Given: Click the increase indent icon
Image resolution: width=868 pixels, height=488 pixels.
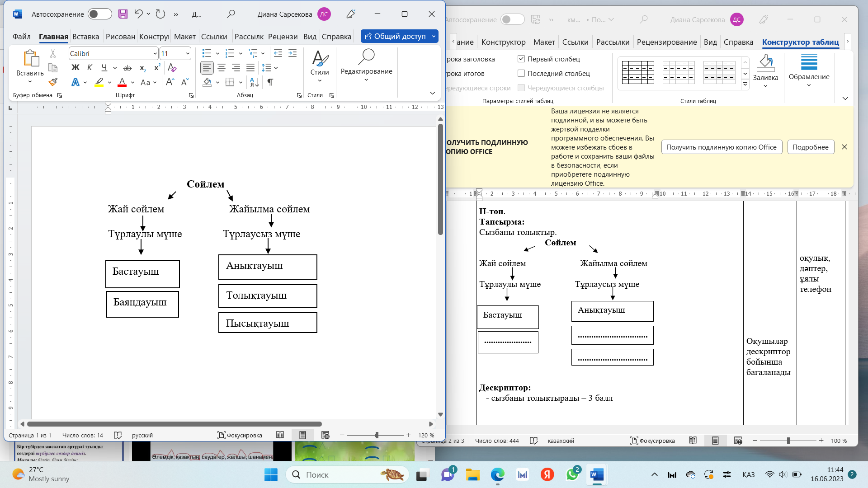Looking at the screenshot, I should (x=292, y=53).
